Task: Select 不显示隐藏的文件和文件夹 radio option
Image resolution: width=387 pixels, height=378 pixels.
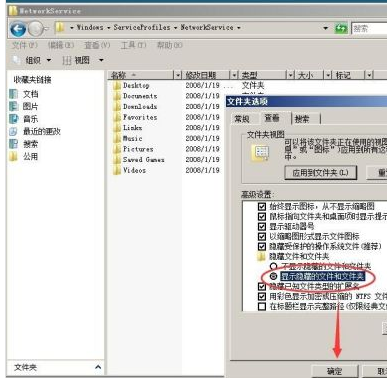Action: pyautogui.click(x=273, y=266)
